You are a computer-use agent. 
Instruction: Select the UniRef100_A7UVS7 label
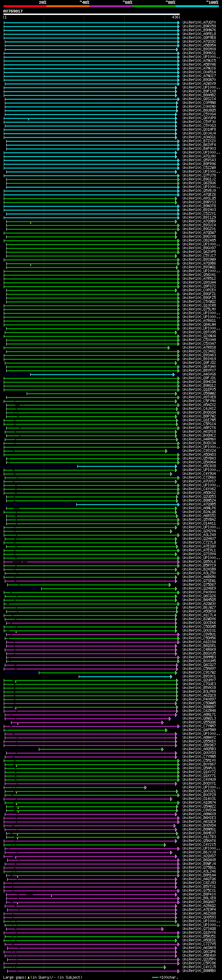199,481
